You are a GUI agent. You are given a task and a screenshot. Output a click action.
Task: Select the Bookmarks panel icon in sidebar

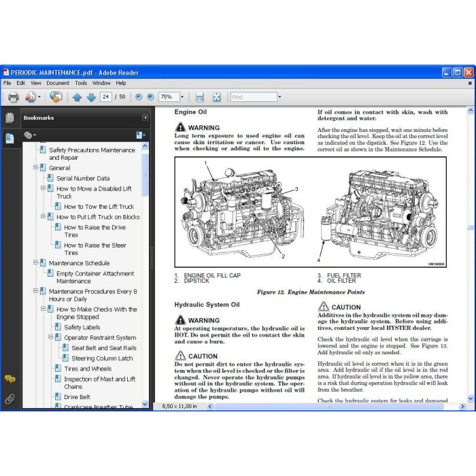click(x=10, y=138)
